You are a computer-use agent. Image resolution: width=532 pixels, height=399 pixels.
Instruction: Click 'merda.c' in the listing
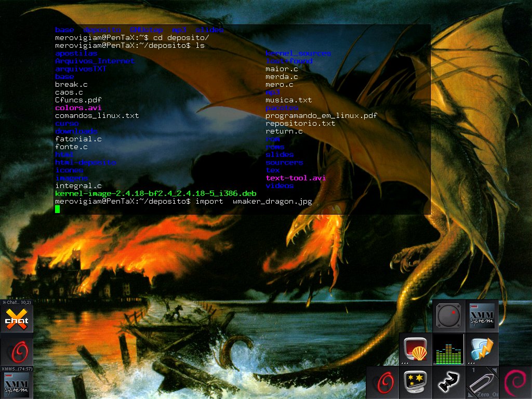coord(282,77)
